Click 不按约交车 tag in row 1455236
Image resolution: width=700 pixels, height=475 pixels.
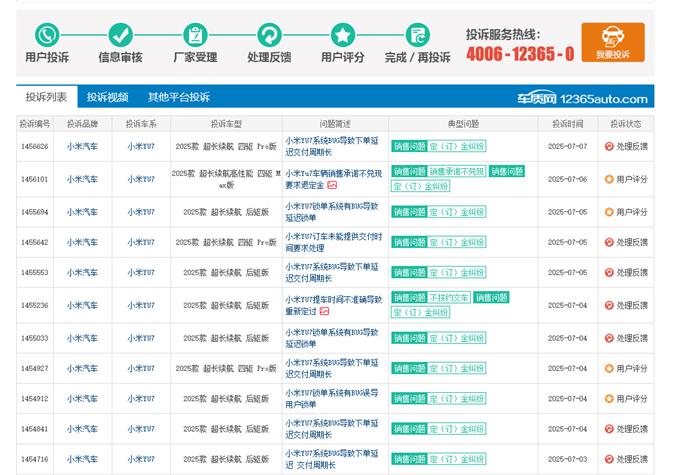coord(449,297)
